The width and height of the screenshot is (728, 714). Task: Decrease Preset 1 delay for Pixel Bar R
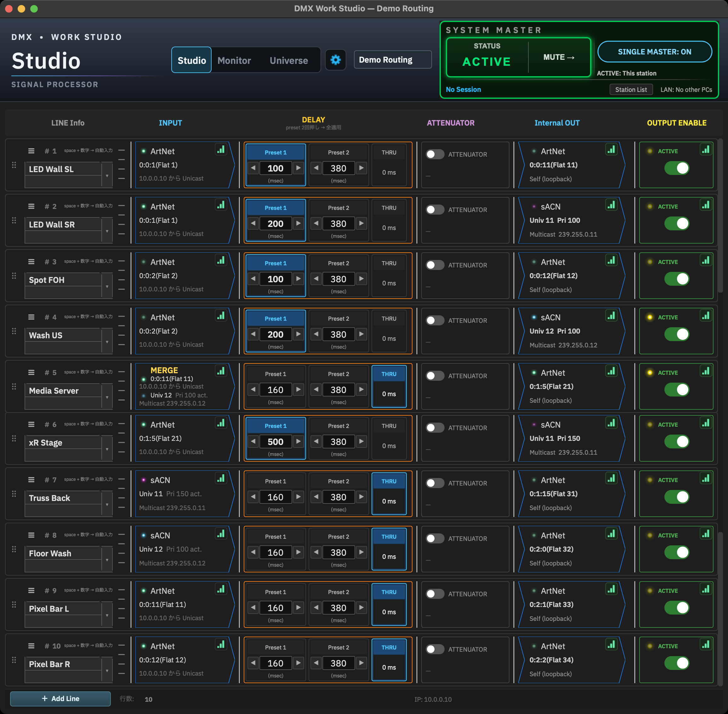click(x=253, y=663)
